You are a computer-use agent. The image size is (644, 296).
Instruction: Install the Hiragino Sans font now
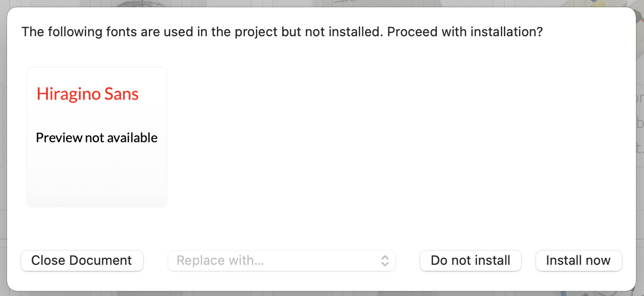click(x=578, y=261)
